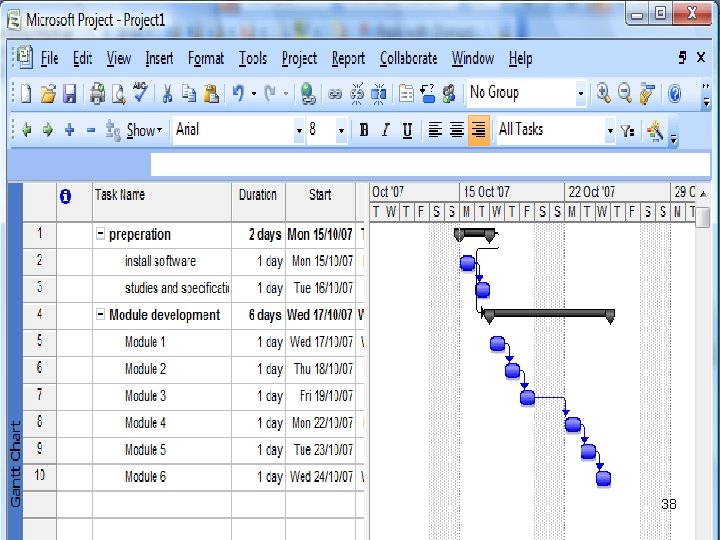Open the Show outline level dropdown

[144, 130]
